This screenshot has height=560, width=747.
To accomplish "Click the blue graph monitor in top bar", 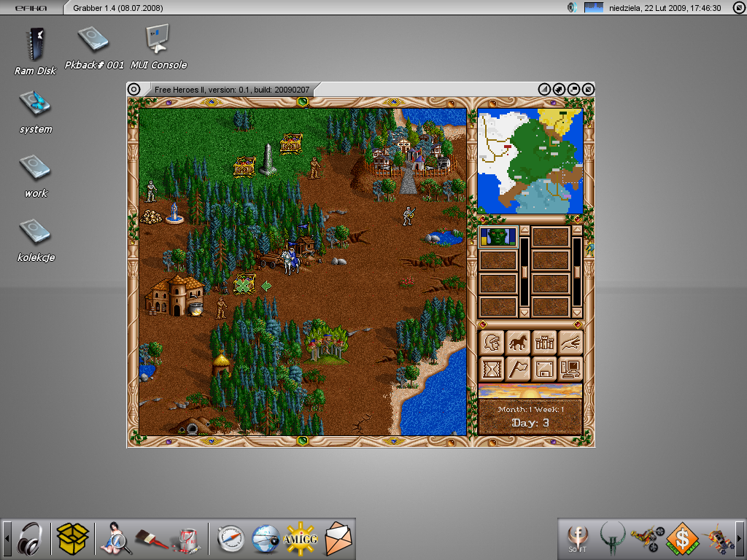I will pyautogui.click(x=594, y=7).
